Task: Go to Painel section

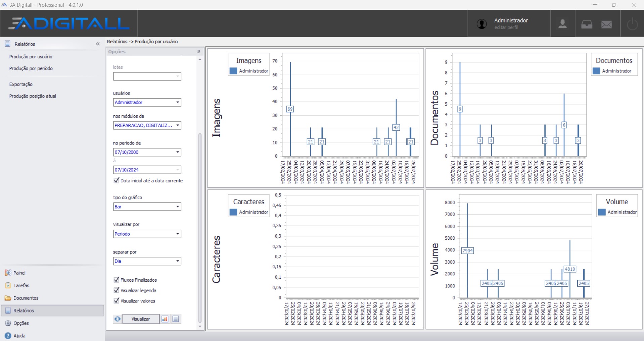Action: (x=19, y=273)
